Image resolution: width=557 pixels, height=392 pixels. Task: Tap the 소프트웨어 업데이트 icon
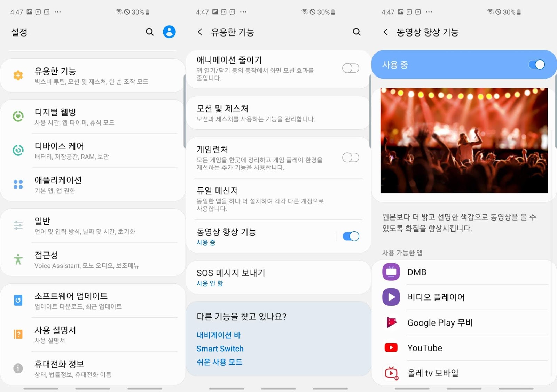pyautogui.click(x=18, y=300)
